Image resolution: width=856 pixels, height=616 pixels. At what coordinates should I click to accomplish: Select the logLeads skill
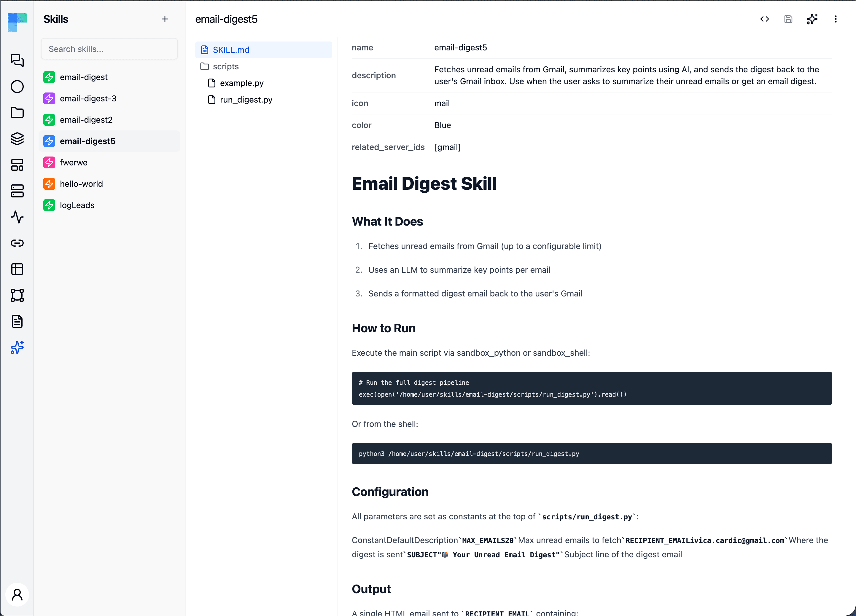109,205
